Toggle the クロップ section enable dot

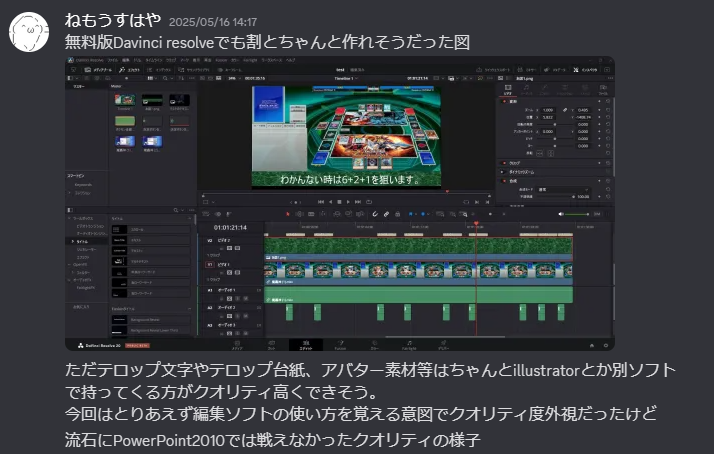[x=504, y=163]
